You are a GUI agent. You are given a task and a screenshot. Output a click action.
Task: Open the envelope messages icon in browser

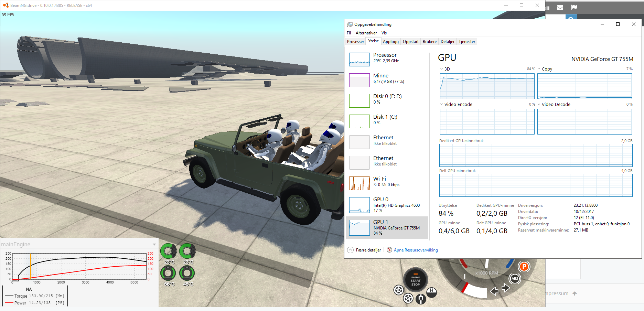pos(560,7)
